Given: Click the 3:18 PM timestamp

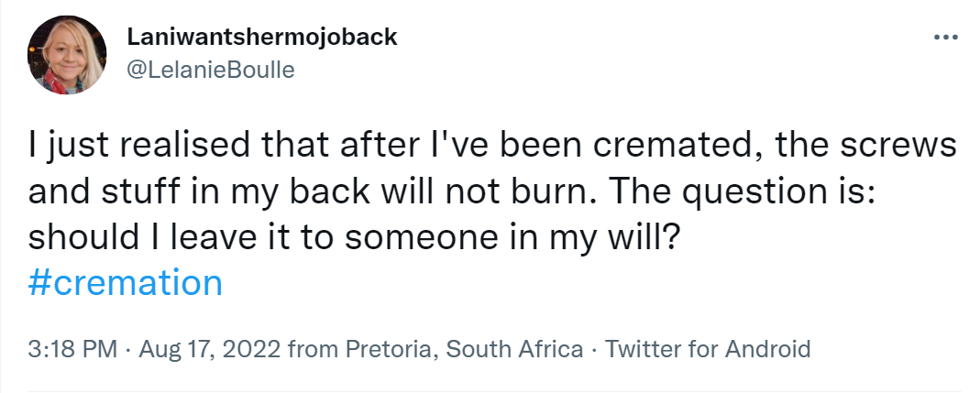Looking at the screenshot, I should coord(71,349).
